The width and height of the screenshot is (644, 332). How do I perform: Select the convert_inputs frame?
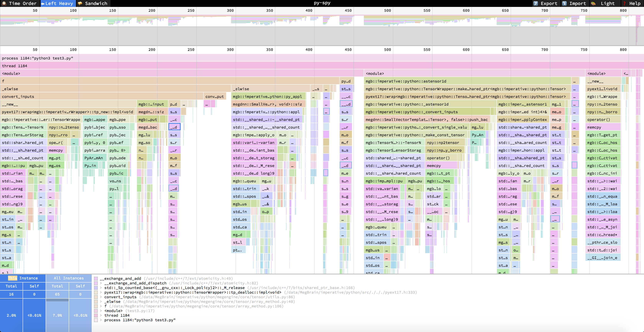tap(101, 96)
